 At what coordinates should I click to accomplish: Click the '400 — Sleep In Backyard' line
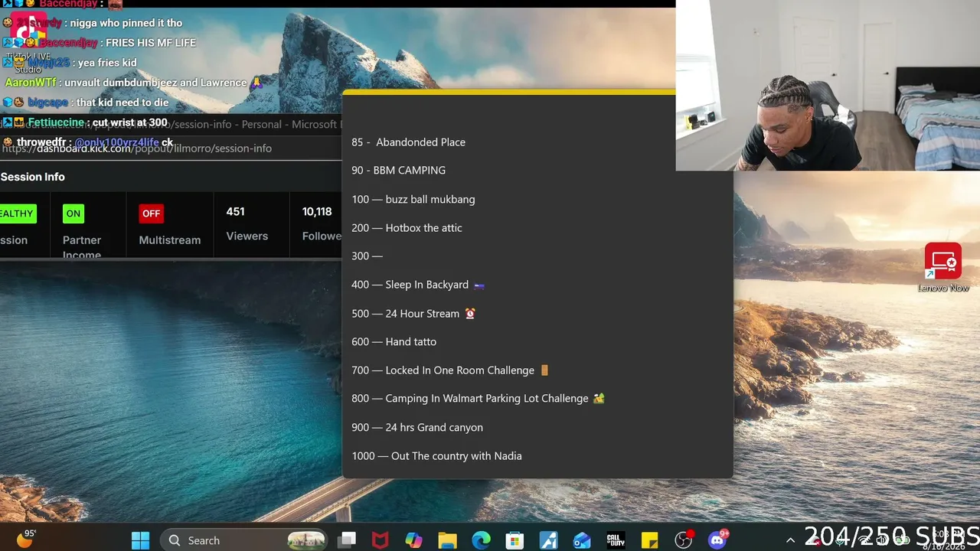[x=418, y=285]
